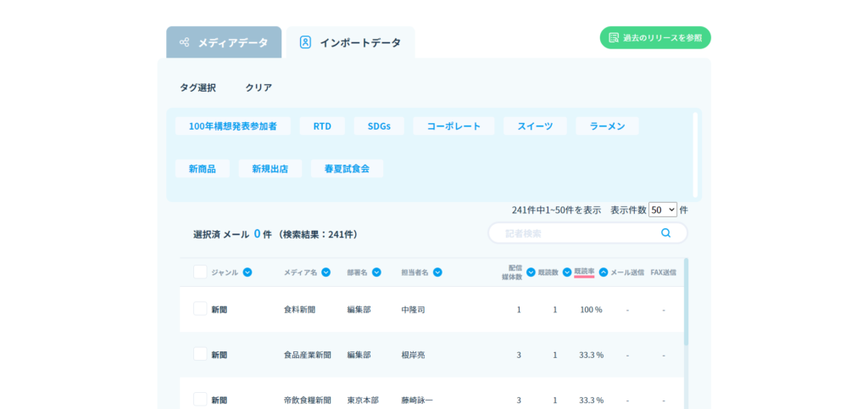Tick the checkbox for 食品産業新聞 row
The image size is (868, 409).
tap(200, 354)
